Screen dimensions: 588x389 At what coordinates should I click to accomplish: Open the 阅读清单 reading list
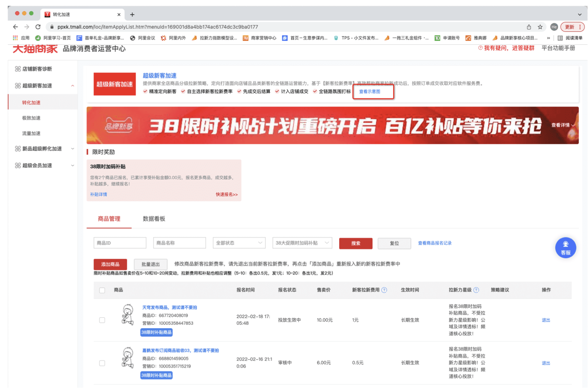570,38
